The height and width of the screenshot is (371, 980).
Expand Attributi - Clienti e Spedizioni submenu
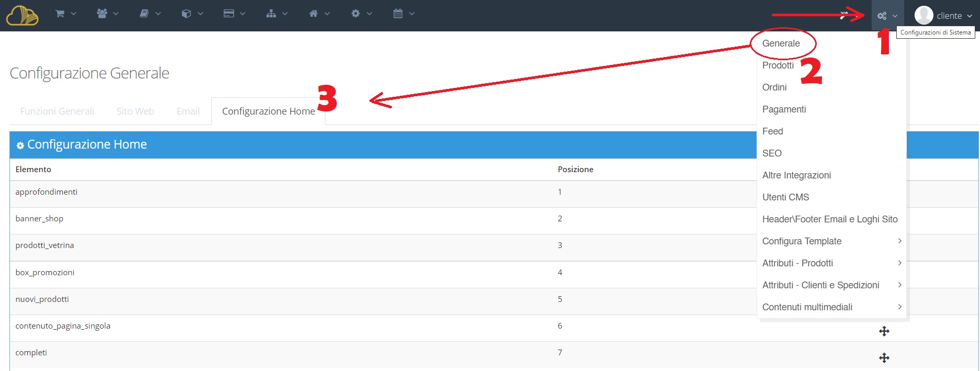[x=831, y=285]
